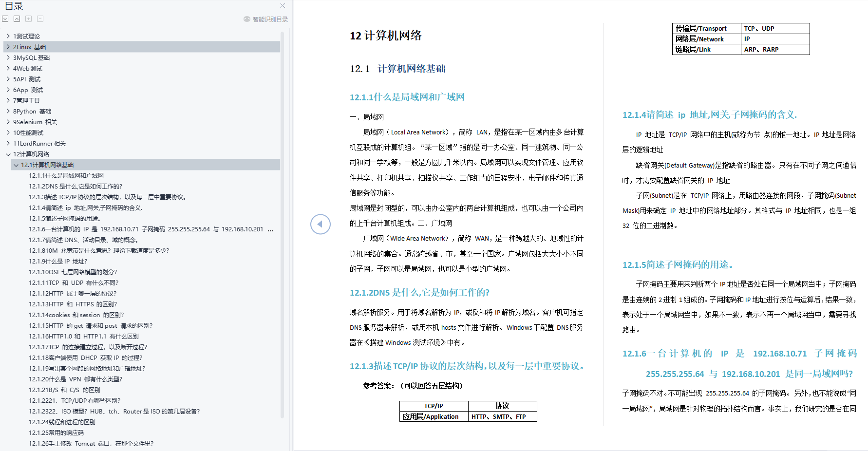Click heading 12.1.1什么是局域网和广域网 in document

point(407,97)
